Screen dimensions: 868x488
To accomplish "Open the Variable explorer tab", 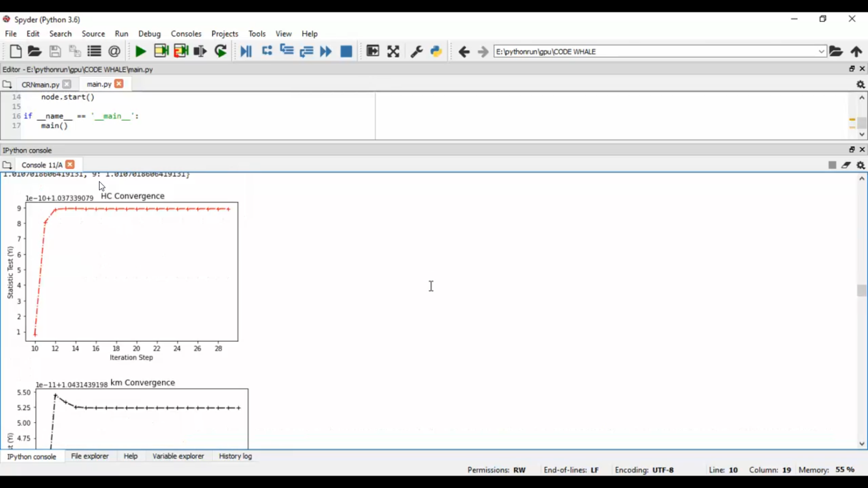I will coord(178,456).
